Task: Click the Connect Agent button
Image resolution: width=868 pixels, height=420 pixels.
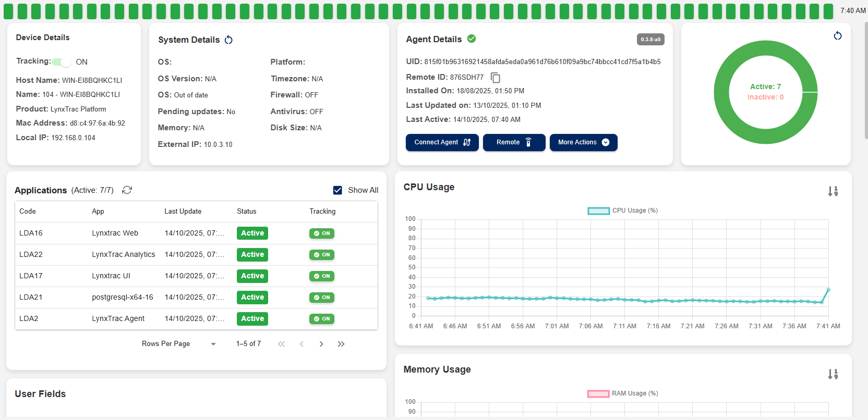Action: tap(442, 142)
